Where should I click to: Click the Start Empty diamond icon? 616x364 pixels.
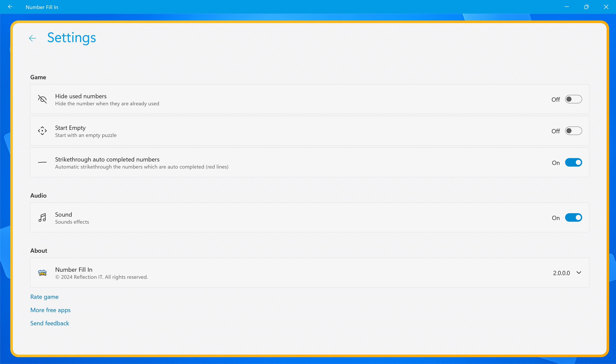click(42, 131)
